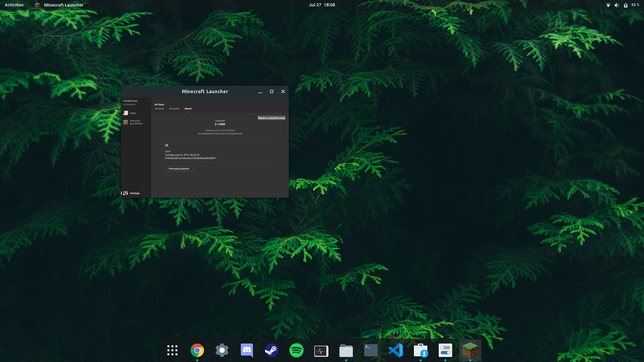Click Report a Launcher bug link

tap(271, 118)
